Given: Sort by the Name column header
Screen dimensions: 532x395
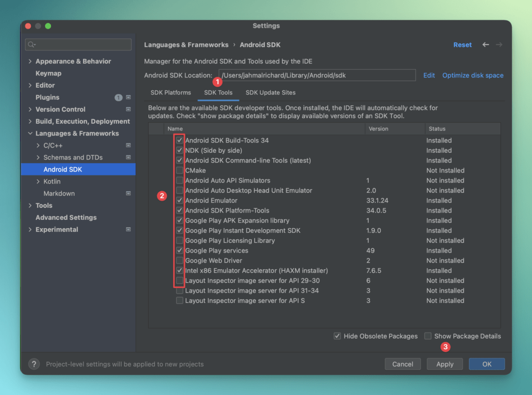Looking at the screenshot, I should click(x=264, y=128).
